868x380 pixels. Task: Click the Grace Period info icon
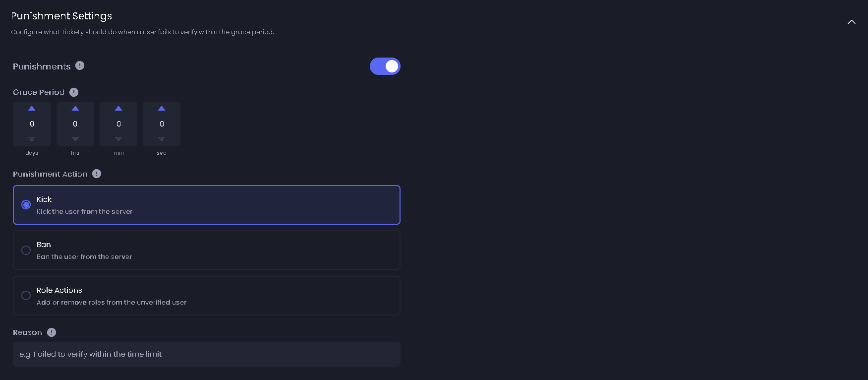[x=74, y=92]
